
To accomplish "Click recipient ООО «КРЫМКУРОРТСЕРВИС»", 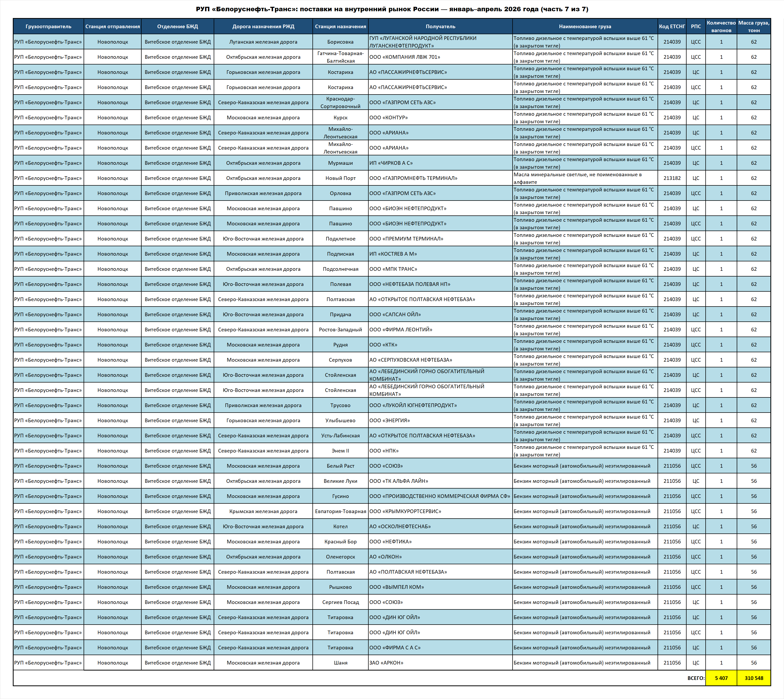I will 440,511.
